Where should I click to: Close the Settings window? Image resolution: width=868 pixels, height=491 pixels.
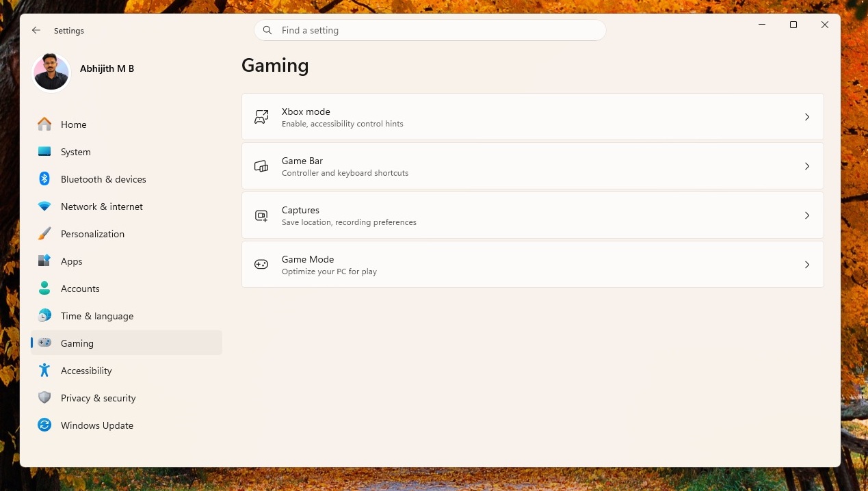(x=825, y=25)
